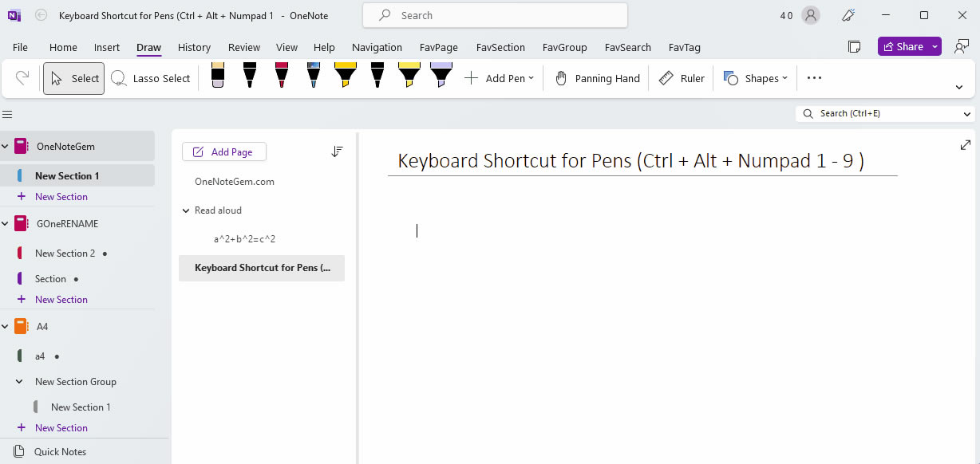Select the lavender highlighter
This screenshot has height=464, width=980.
click(441, 76)
